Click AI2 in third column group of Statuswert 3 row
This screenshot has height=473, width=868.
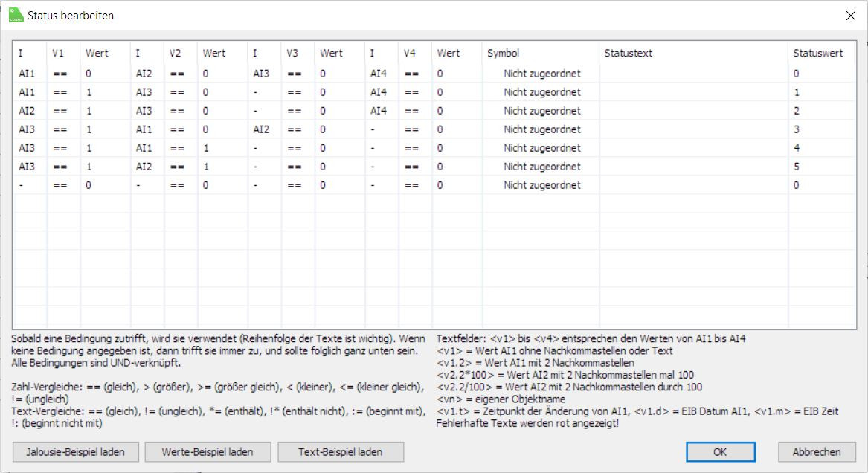click(261, 129)
